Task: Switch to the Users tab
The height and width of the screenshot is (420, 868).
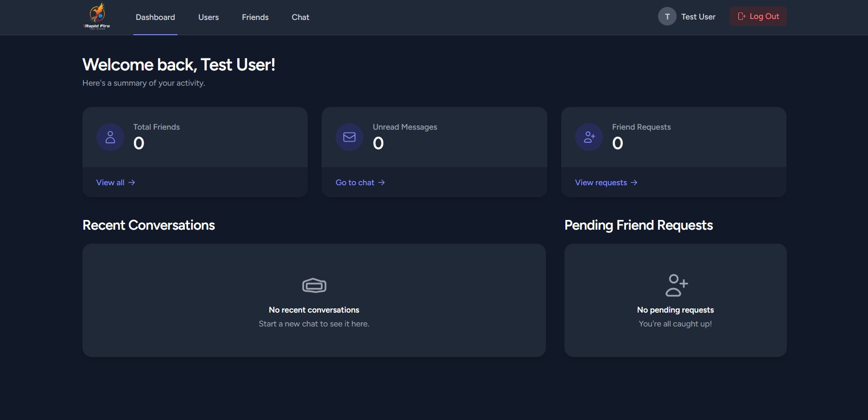Action: [x=208, y=17]
